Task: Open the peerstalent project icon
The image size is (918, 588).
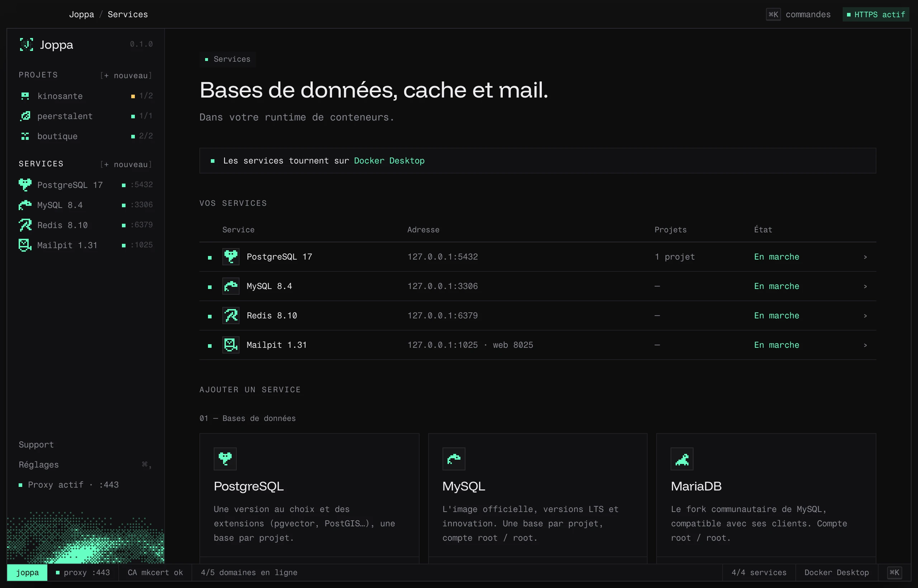Action: click(x=25, y=116)
